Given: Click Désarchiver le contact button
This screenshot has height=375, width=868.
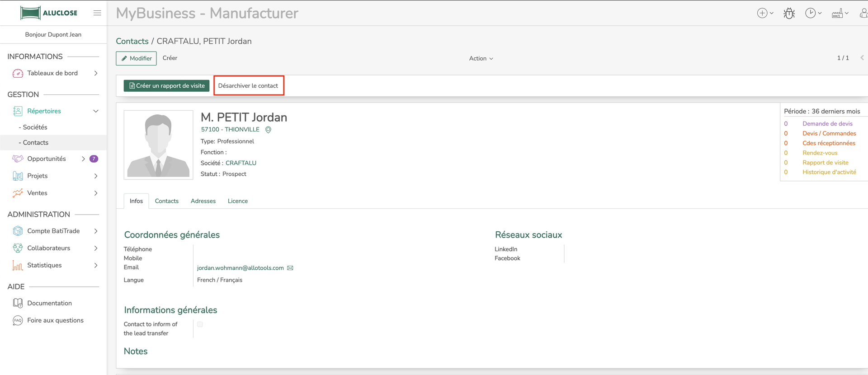Looking at the screenshot, I should [248, 86].
